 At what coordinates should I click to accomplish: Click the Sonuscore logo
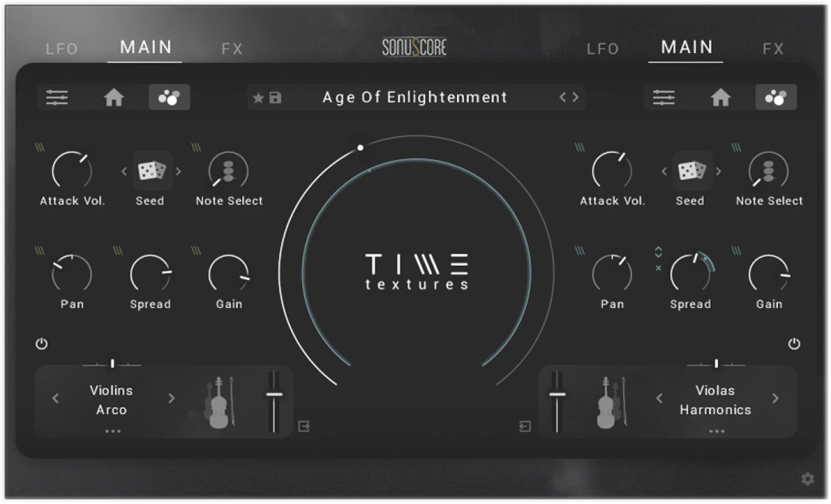(x=414, y=47)
